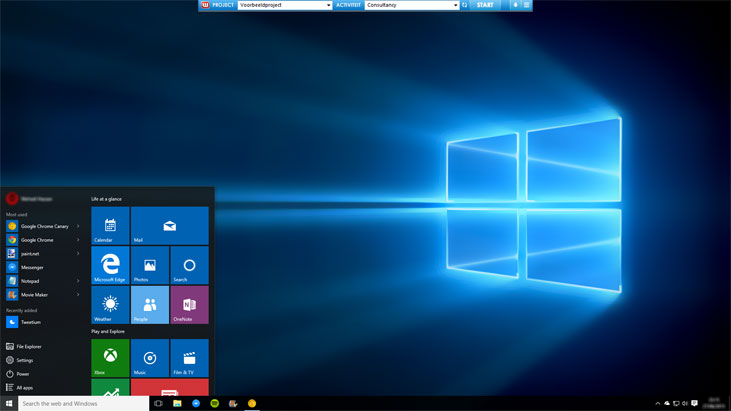The image size is (731, 411).
Task: Click the refresh icon beside Consultancy
Action: (465, 5)
